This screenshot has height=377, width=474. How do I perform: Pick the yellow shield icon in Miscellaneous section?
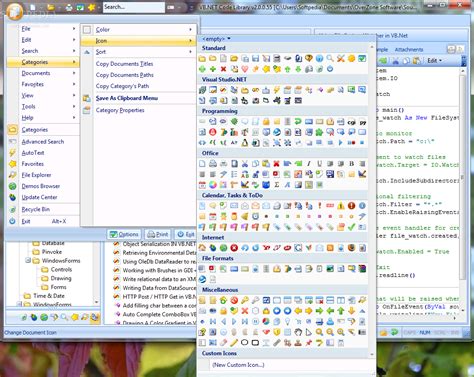click(x=277, y=332)
